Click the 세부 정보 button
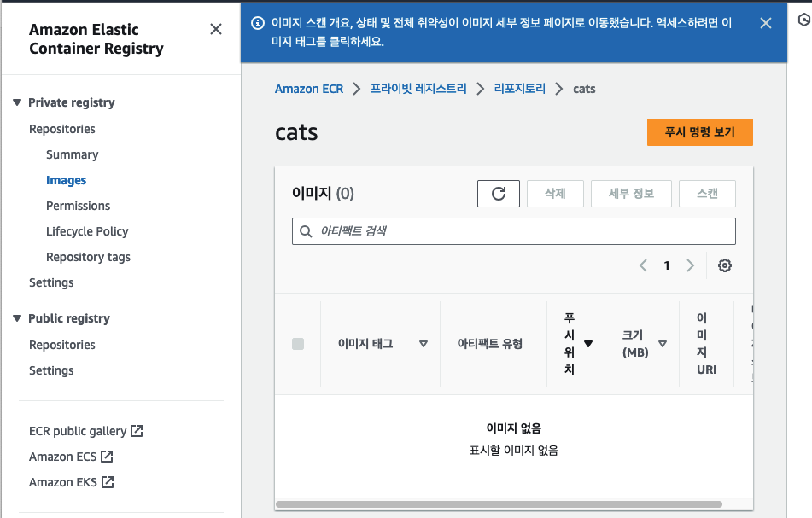Viewport: 812px width, 518px height. 631,194
